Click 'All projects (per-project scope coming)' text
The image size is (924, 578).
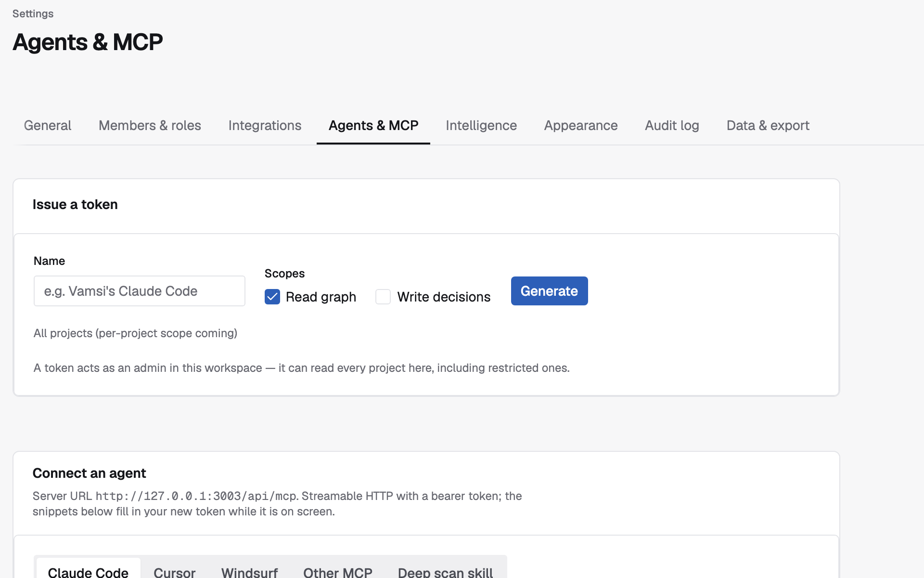coord(135,333)
